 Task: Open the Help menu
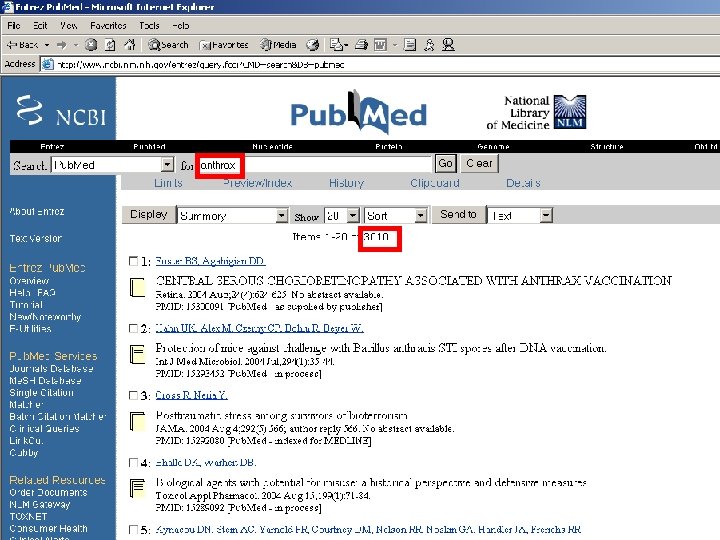coord(180,26)
